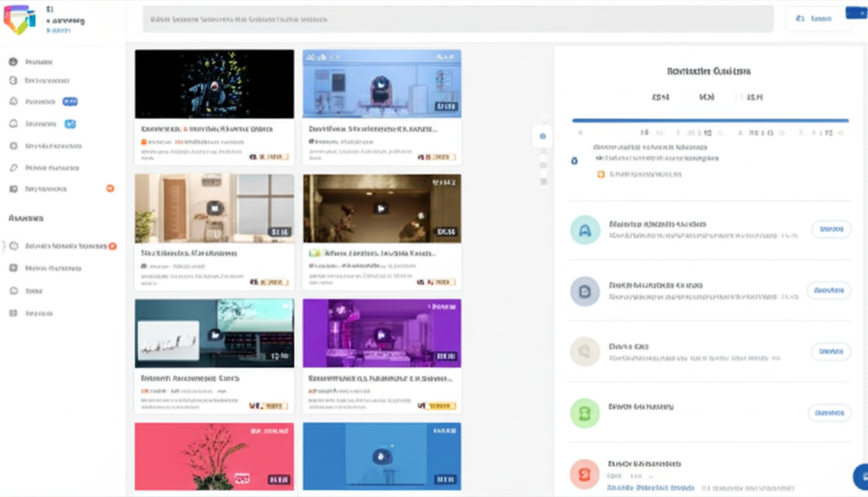Click the teal circular letter A avatar
This screenshot has width=868, height=497.
click(584, 229)
